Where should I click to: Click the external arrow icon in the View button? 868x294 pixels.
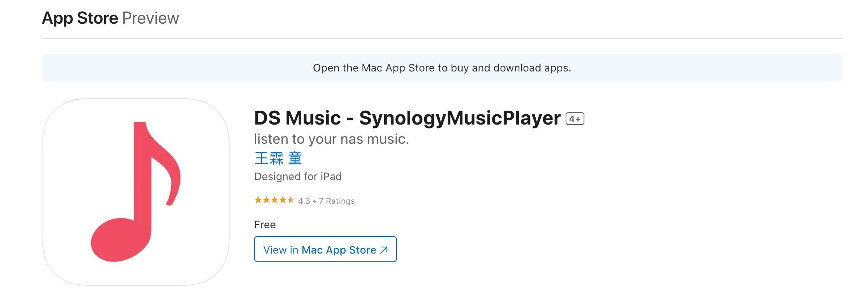384,250
